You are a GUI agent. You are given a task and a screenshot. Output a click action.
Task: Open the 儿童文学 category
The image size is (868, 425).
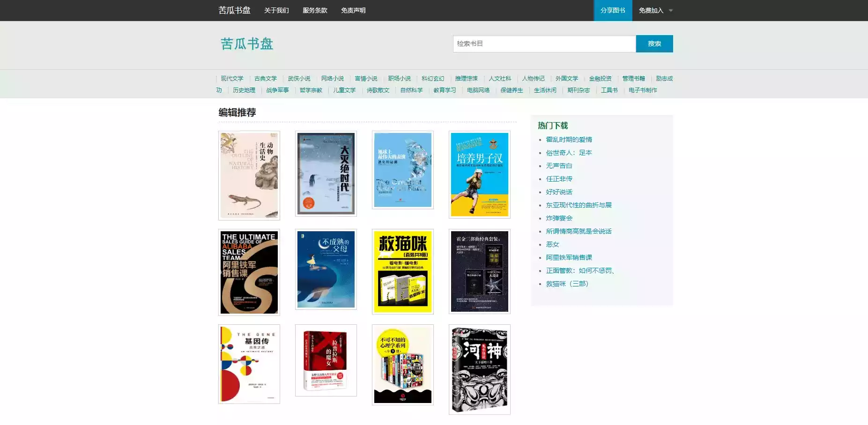tap(343, 90)
